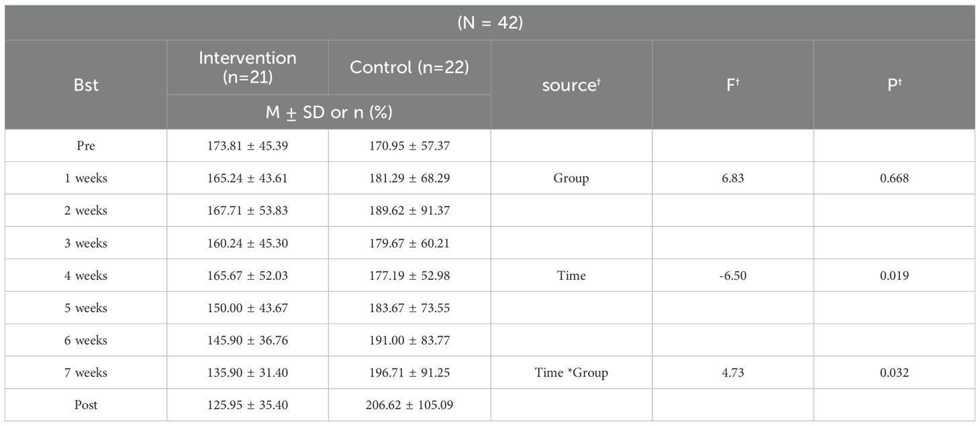Select the M ± SD or n (%) subheader

click(x=328, y=112)
